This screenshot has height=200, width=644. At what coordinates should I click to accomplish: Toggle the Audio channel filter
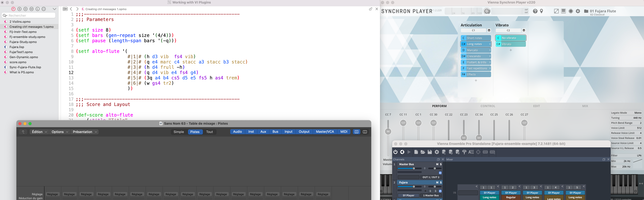click(237, 132)
